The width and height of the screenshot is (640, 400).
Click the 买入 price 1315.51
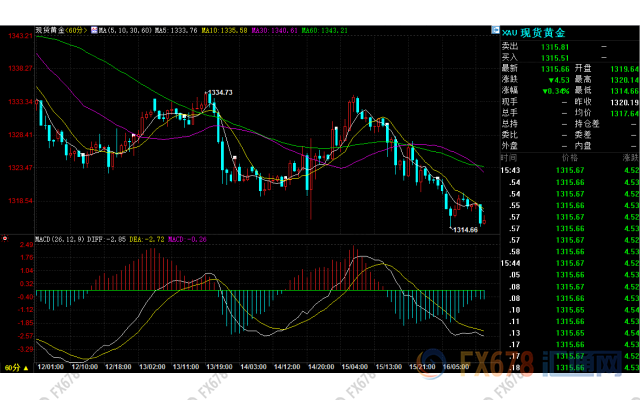555,58
